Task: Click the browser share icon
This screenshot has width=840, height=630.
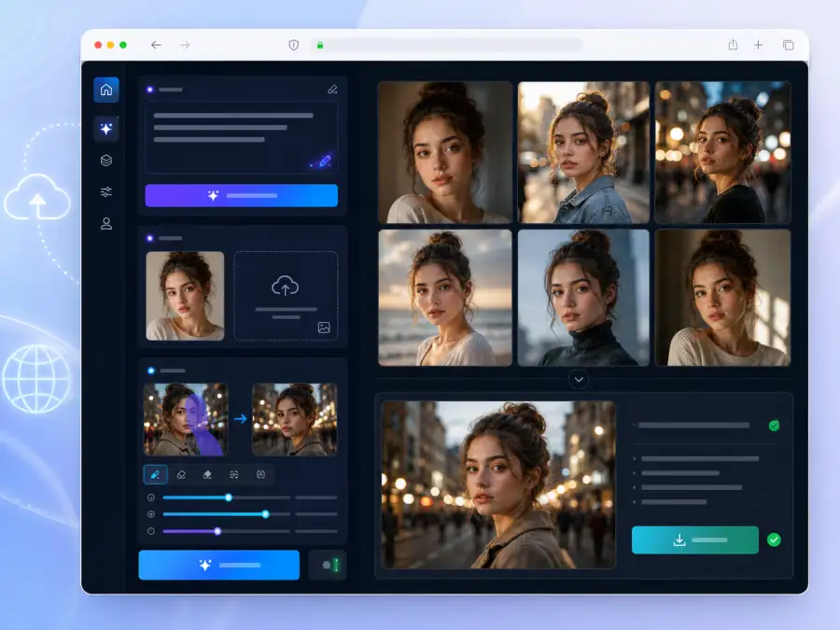Action: coord(733,45)
